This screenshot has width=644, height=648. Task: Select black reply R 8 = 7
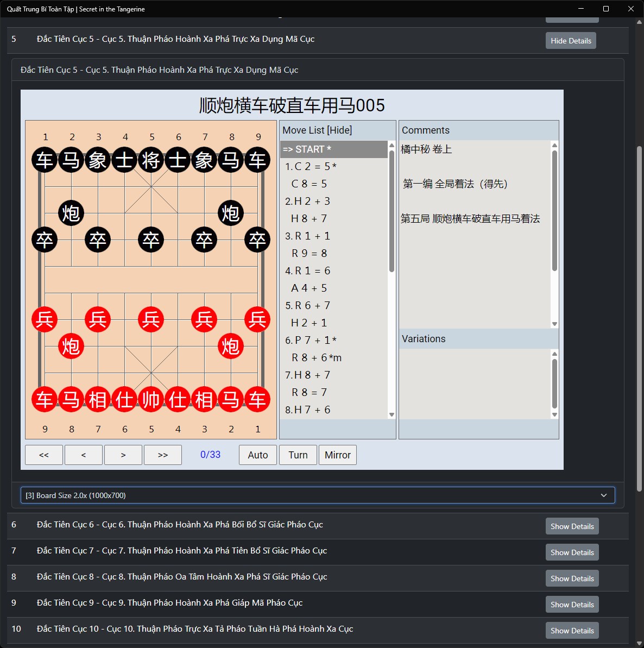click(x=334, y=392)
